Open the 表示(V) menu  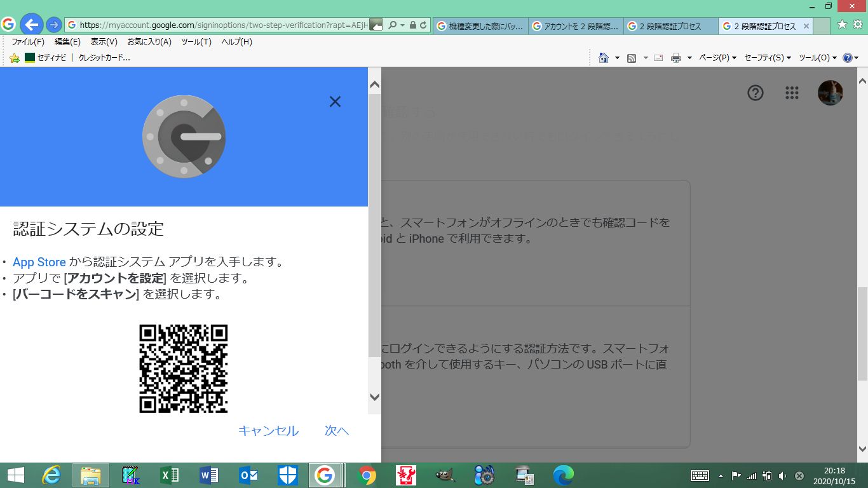pyautogui.click(x=104, y=42)
